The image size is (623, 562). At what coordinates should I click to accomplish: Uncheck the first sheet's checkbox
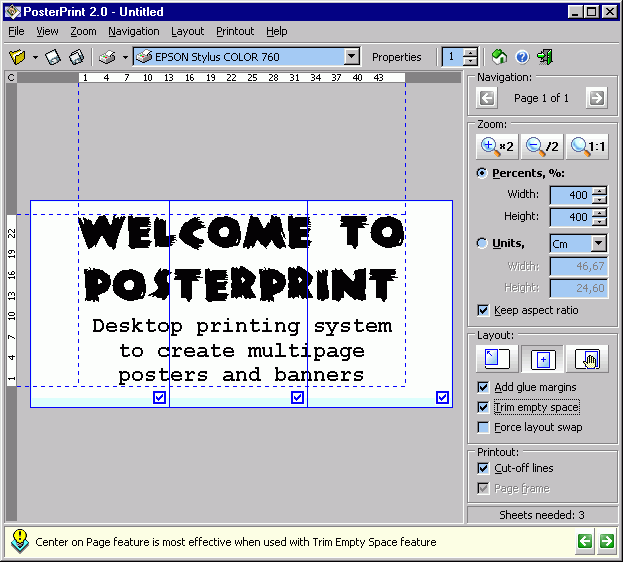(x=159, y=397)
